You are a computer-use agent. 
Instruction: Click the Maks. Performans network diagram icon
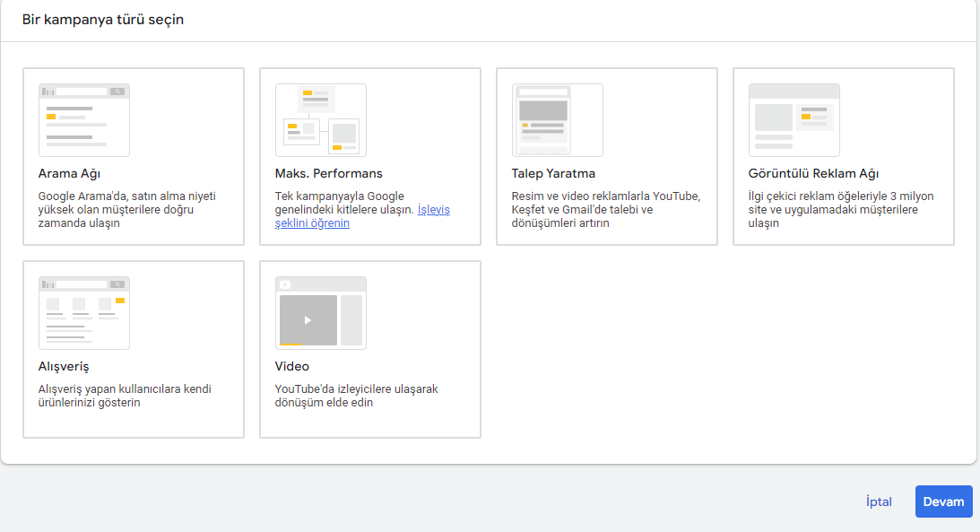pyautogui.click(x=320, y=120)
